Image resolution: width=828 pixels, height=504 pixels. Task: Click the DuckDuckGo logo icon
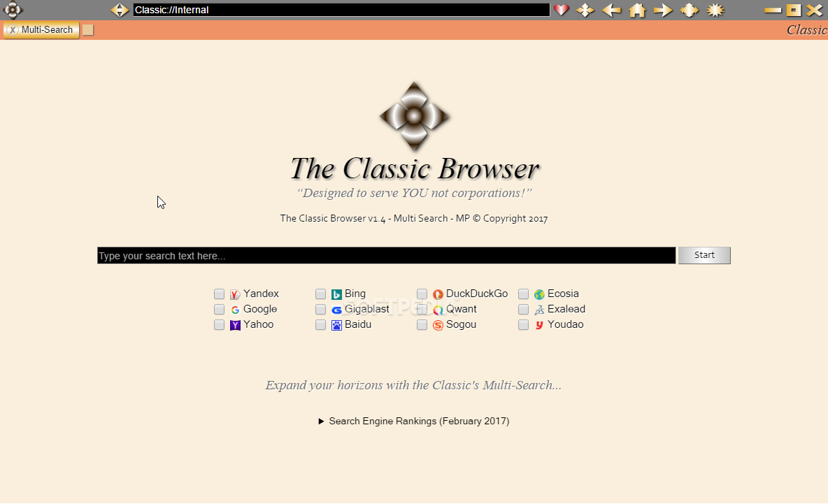click(438, 294)
